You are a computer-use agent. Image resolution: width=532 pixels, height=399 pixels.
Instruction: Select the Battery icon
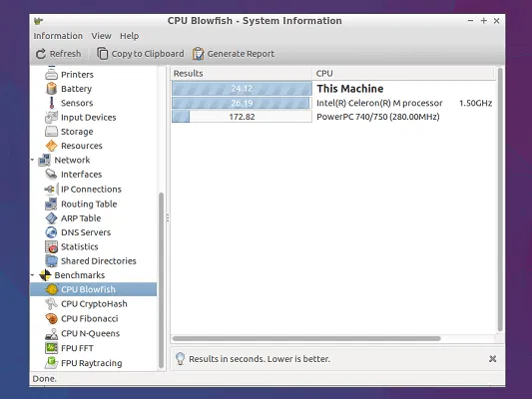51,89
